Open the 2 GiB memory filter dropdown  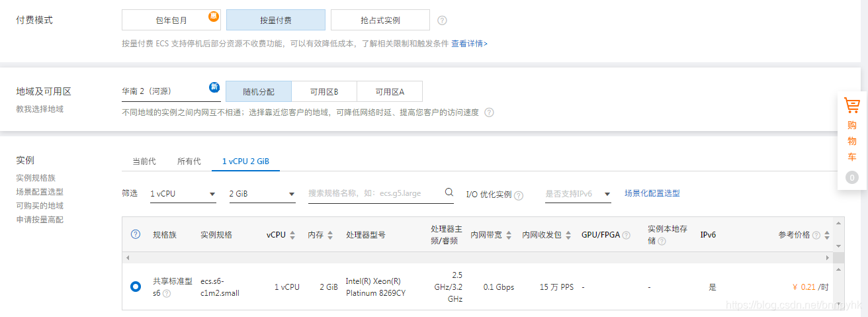pos(262,194)
